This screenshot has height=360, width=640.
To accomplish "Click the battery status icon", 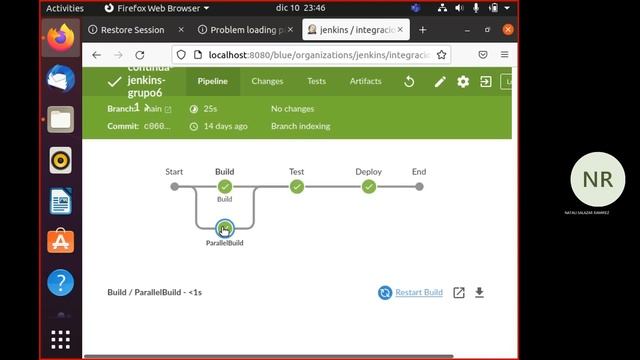I will tap(493, 8).
